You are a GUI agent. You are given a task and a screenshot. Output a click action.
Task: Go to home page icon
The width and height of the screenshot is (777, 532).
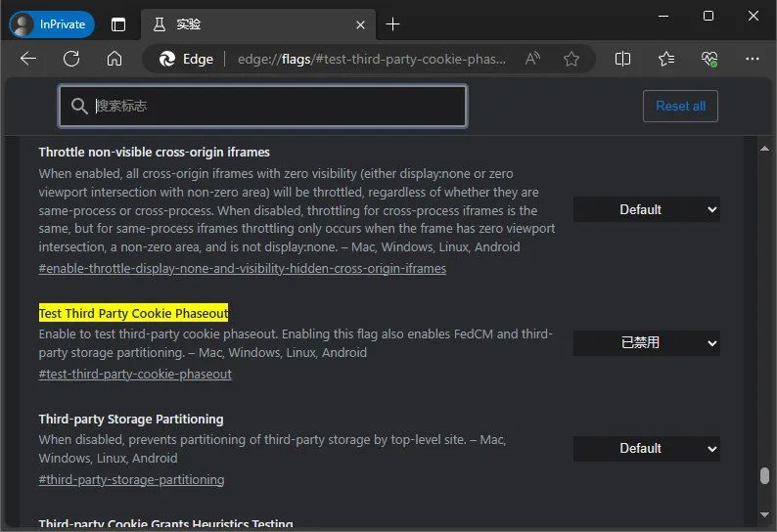pos(114,59)
